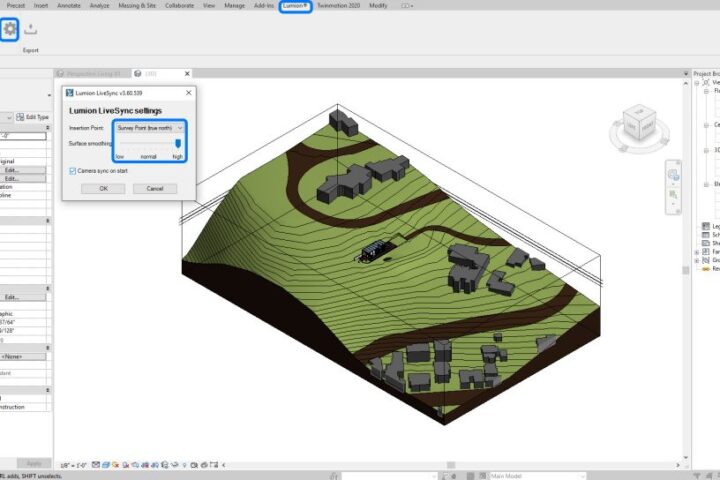Click the selection filter icon in status bar
720x480 pixels.
pos(698,476)
